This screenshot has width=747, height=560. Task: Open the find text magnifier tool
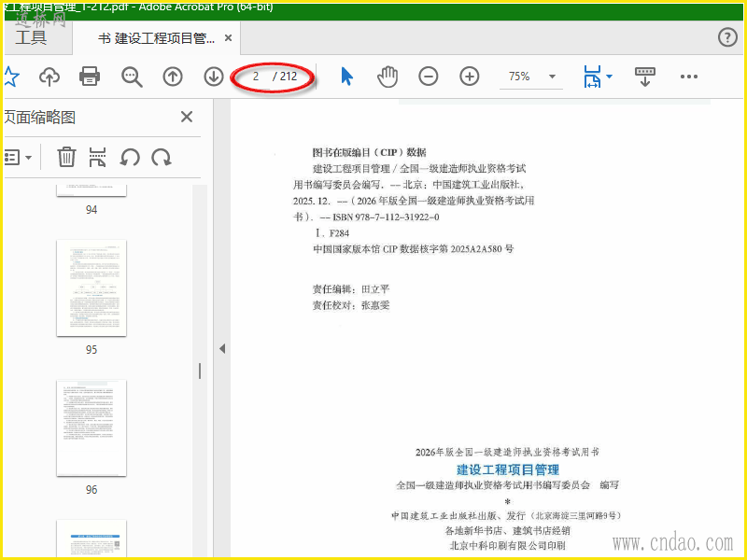coord(132,77)
